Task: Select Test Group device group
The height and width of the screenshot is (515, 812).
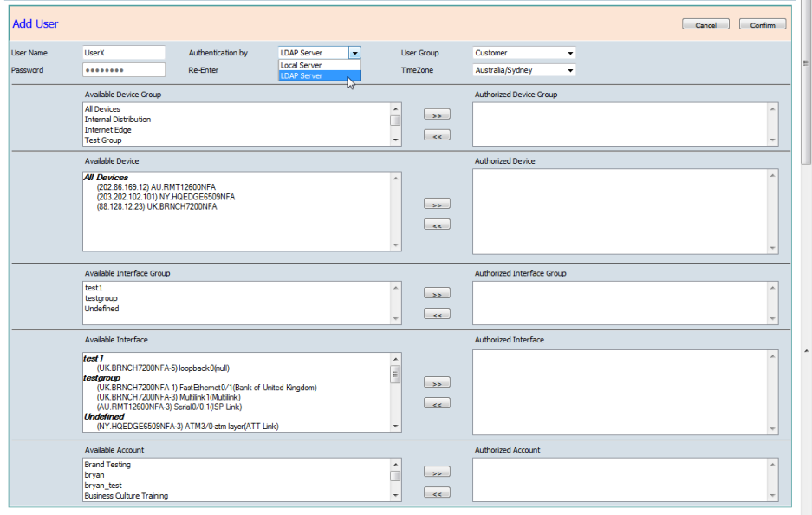Action: tap(103, 140)
